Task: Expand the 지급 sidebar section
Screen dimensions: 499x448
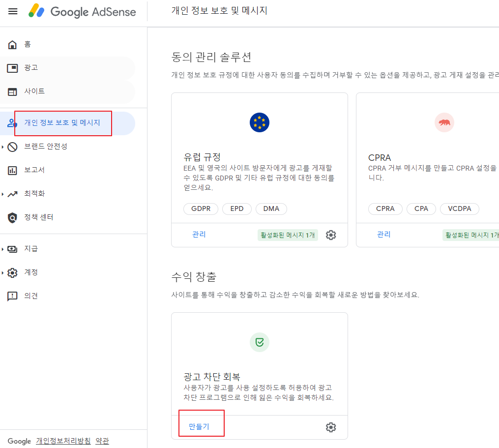Action: 12,249
